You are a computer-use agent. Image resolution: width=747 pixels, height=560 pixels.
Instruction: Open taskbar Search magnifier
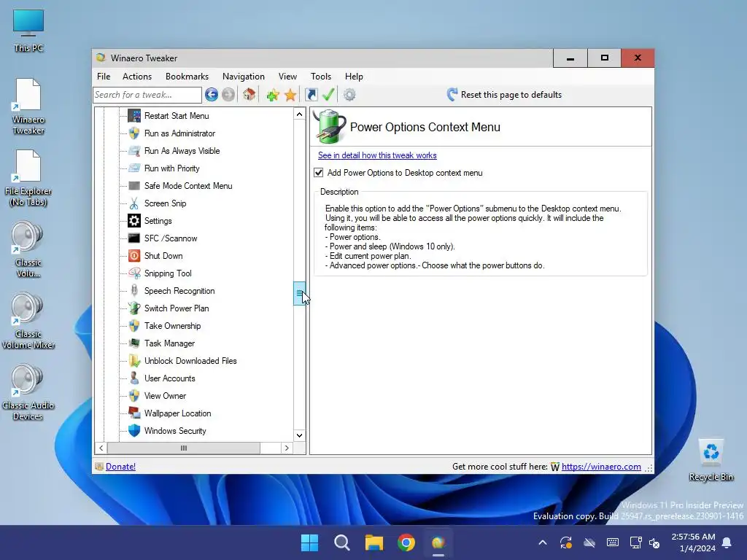pos(341,542)
